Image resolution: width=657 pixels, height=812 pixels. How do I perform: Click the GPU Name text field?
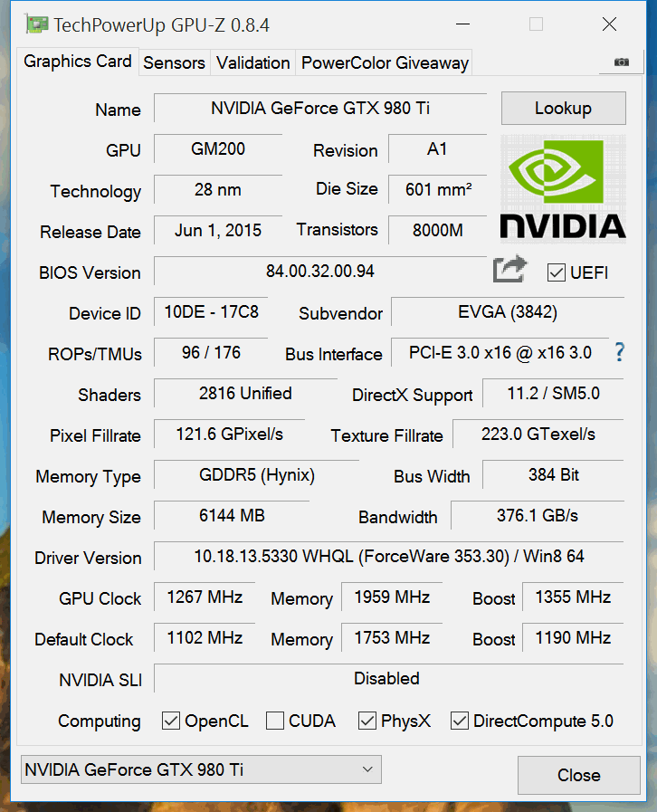320,109
